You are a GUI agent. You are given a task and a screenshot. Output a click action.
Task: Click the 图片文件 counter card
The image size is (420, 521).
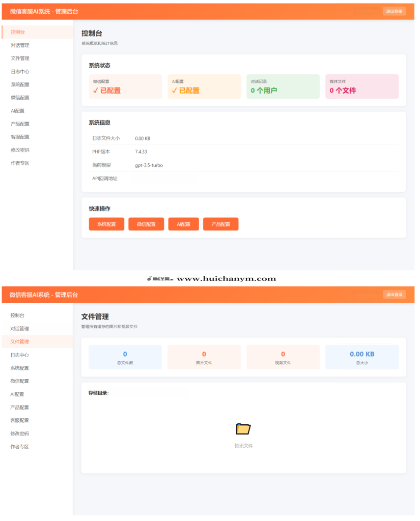tap(204, 357)
